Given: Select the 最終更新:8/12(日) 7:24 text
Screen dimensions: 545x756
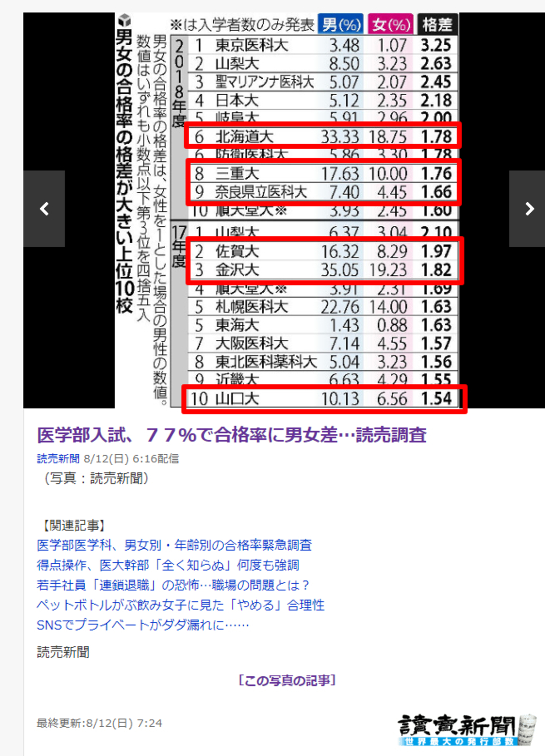Looking at the screenshot, I should point(99,723).
